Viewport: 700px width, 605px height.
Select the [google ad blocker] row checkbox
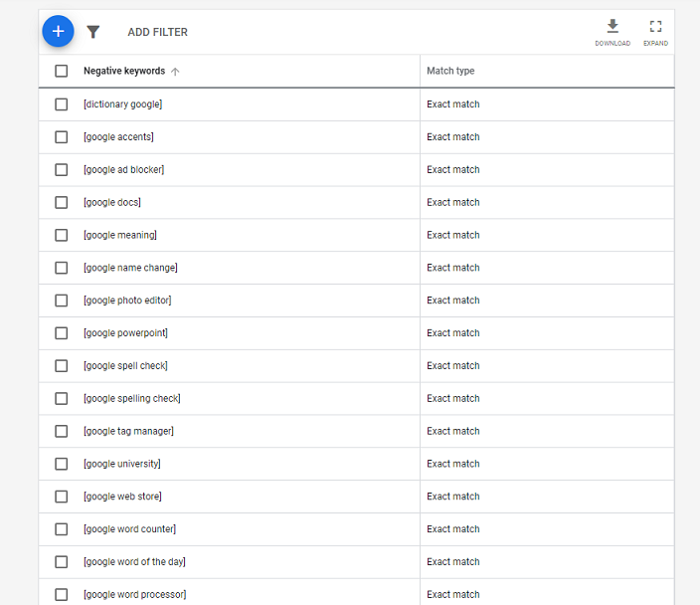tap(62, 170)
